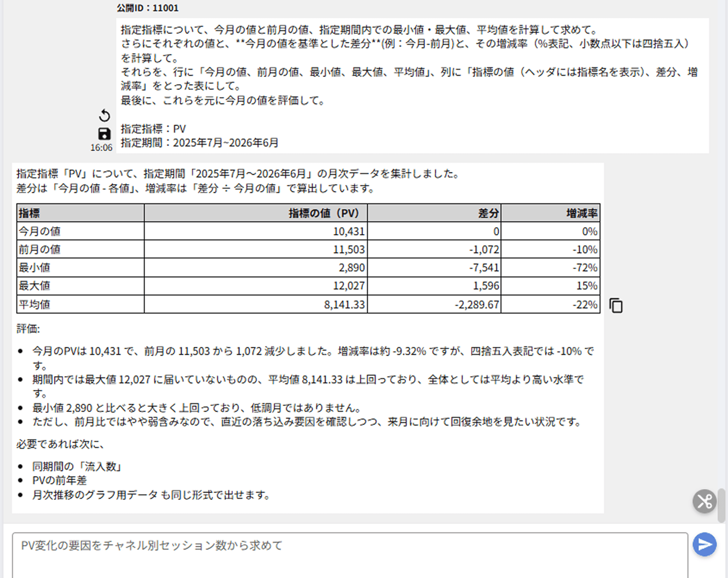
Task: Click the 11,503 table cell
Action: [256, 249]
